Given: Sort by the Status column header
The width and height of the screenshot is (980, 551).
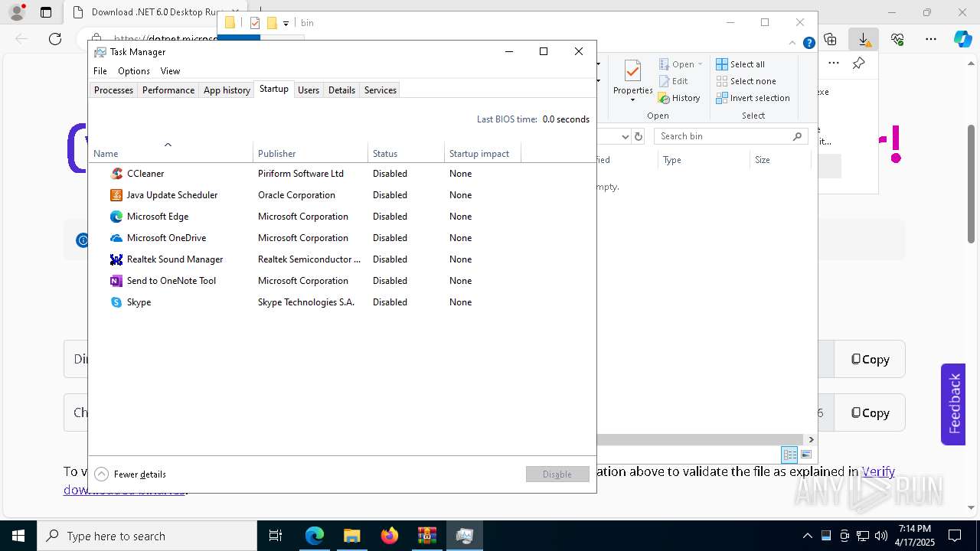Looking at the screenshot, I should coord(406,152).
